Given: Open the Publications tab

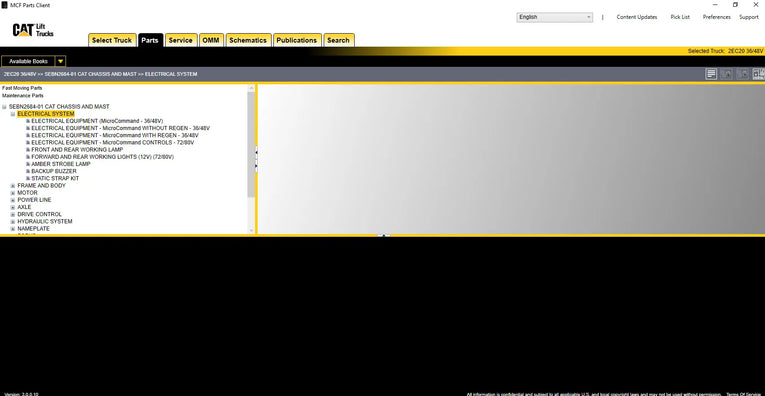Looking at the screenshot, I should point(297,40).
